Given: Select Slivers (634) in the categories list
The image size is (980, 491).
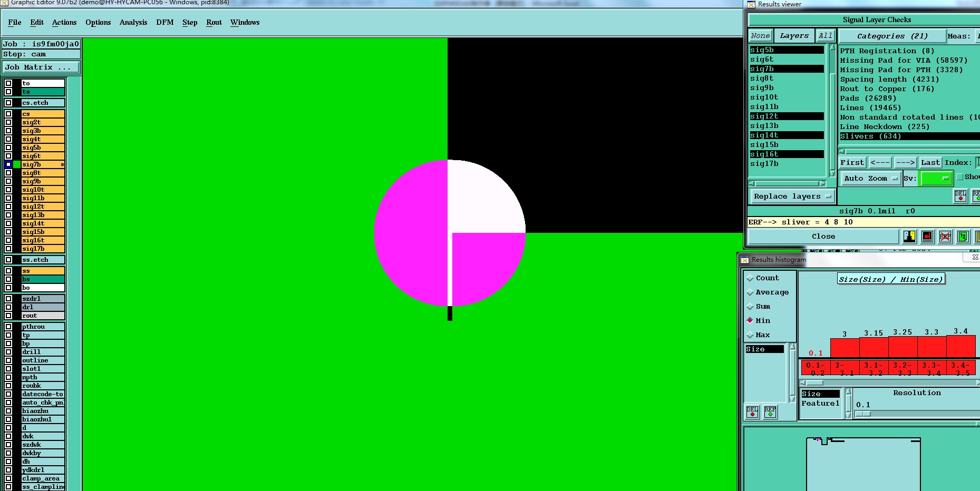Looking at the screenshot, I should [x=909, y=136].
